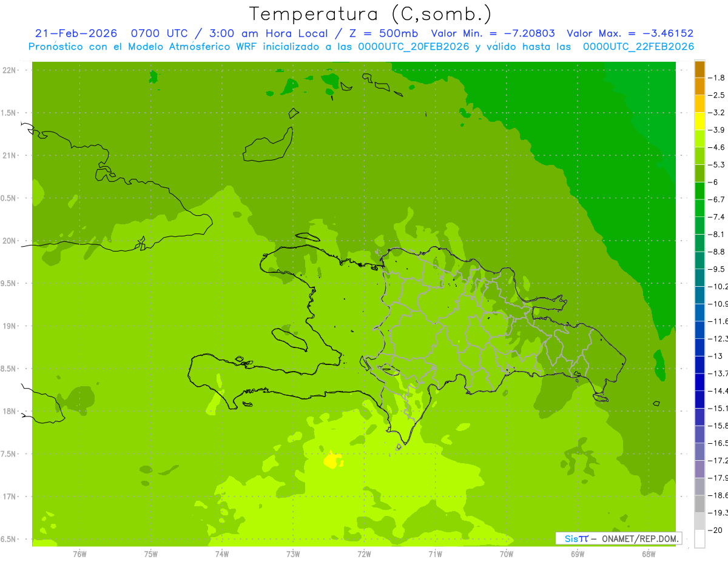Screen dimensions: 728x562
Task: Click the "-18.6" color bar label
Action: [x=718, y=495]
